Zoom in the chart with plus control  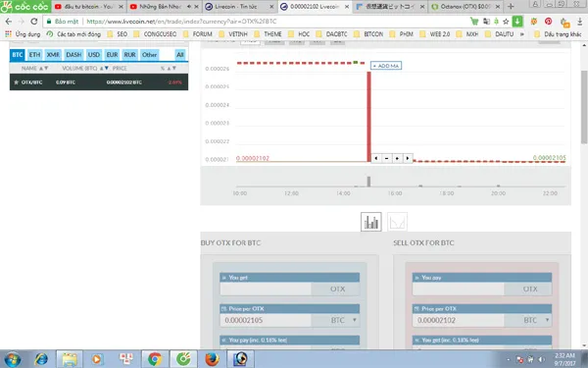coord(397,158)
